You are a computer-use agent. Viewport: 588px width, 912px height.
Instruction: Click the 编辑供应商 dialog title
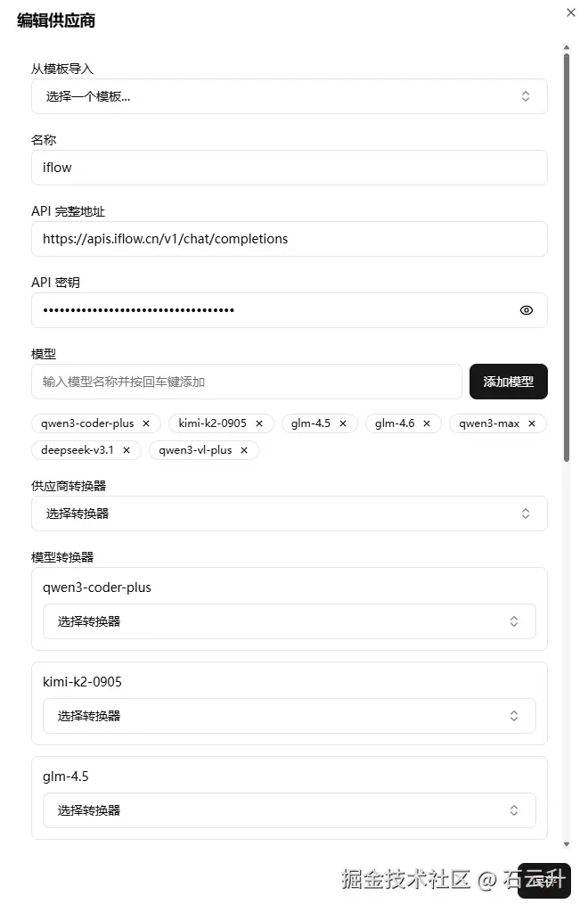56,21
